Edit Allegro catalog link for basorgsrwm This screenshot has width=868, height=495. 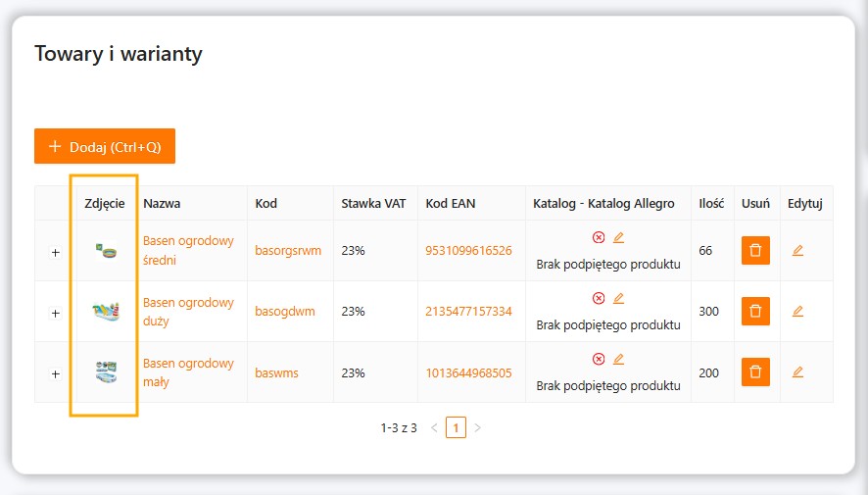pyautogui.click(x=618, y=237)
